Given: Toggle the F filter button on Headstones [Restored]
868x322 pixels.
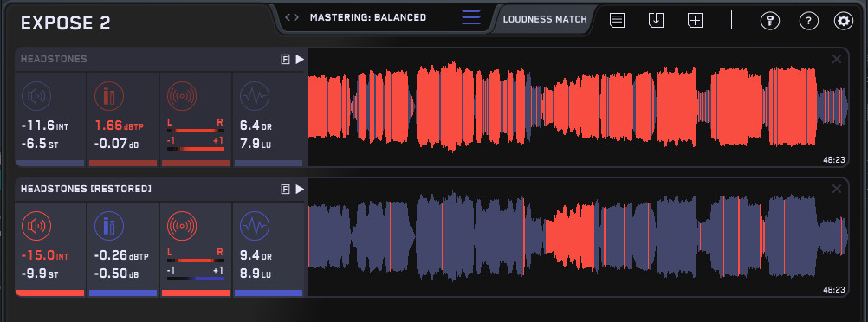Looking at the screenshot, I should 286,190.
